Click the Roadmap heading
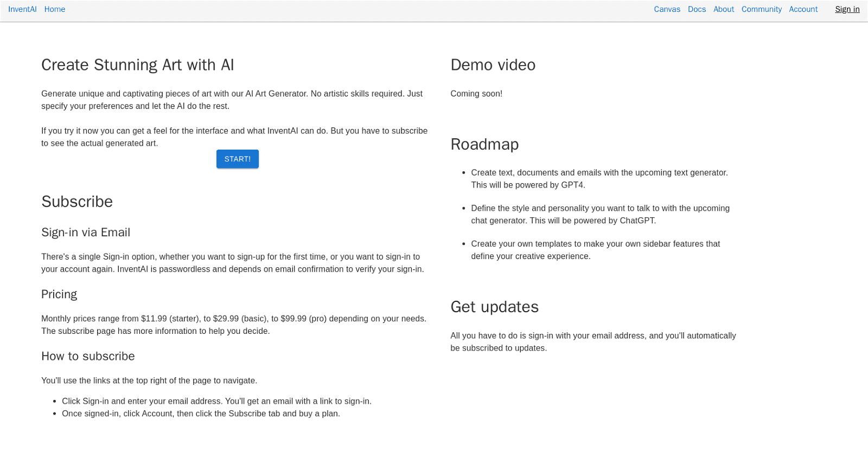The image size is (868, 452). [484, 144]
